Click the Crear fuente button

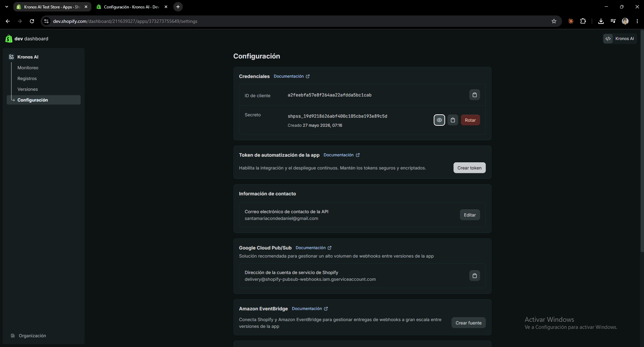468,323
